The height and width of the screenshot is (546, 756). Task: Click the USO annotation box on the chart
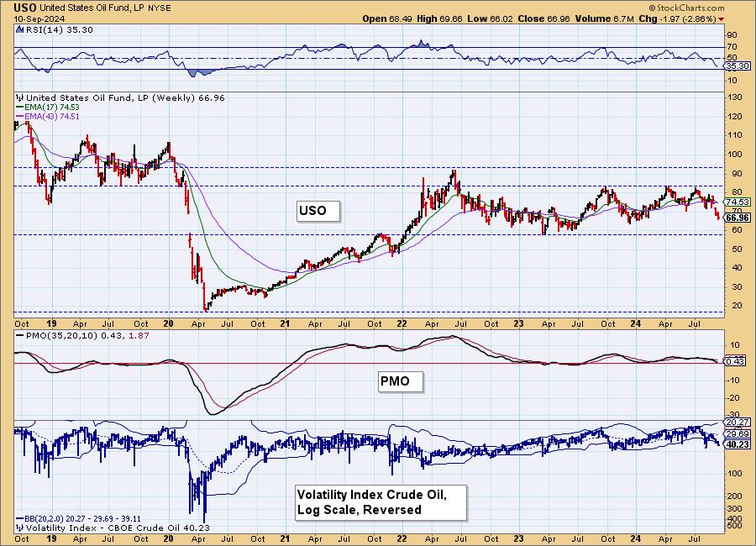point(318,211)
